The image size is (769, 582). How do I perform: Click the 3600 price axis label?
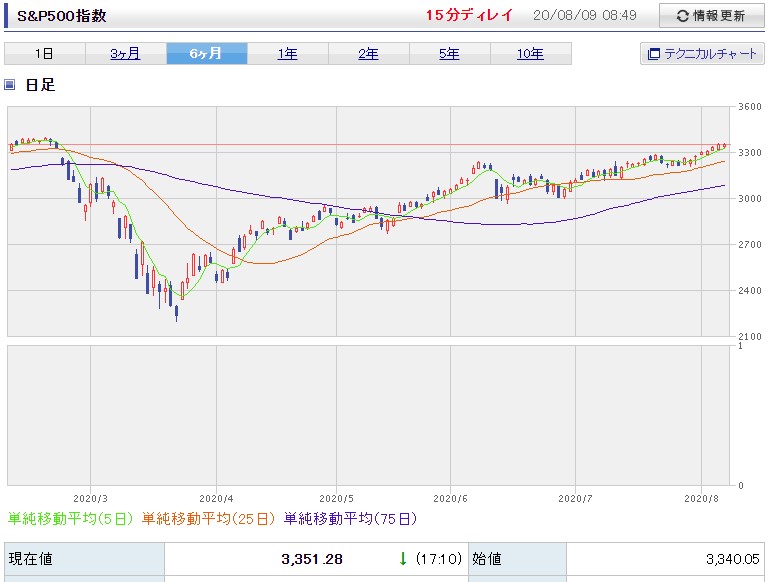(x=750, y=106)
